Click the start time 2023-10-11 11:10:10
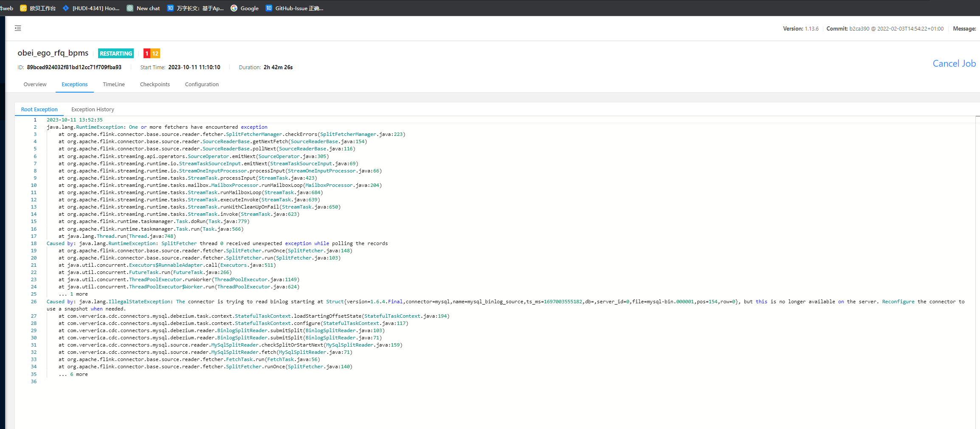 tap(194, 67)
